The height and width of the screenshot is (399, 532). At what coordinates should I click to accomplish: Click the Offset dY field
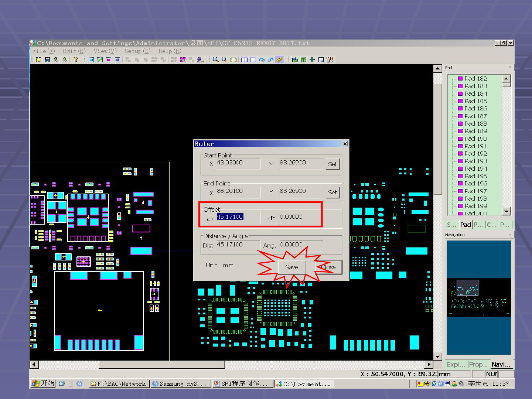tap(300, 218)
